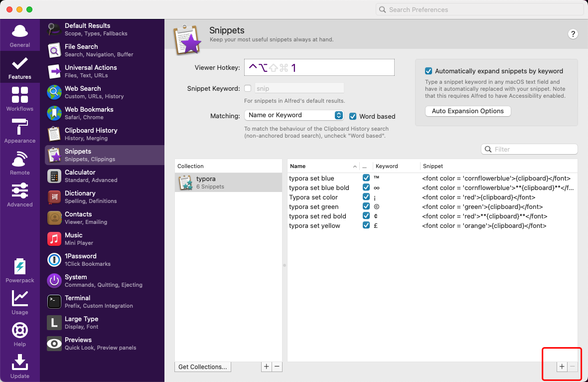The width and height of the screenshot is (588, 382).
Task: Open Universal Actions feature
Action: (104, 71)
